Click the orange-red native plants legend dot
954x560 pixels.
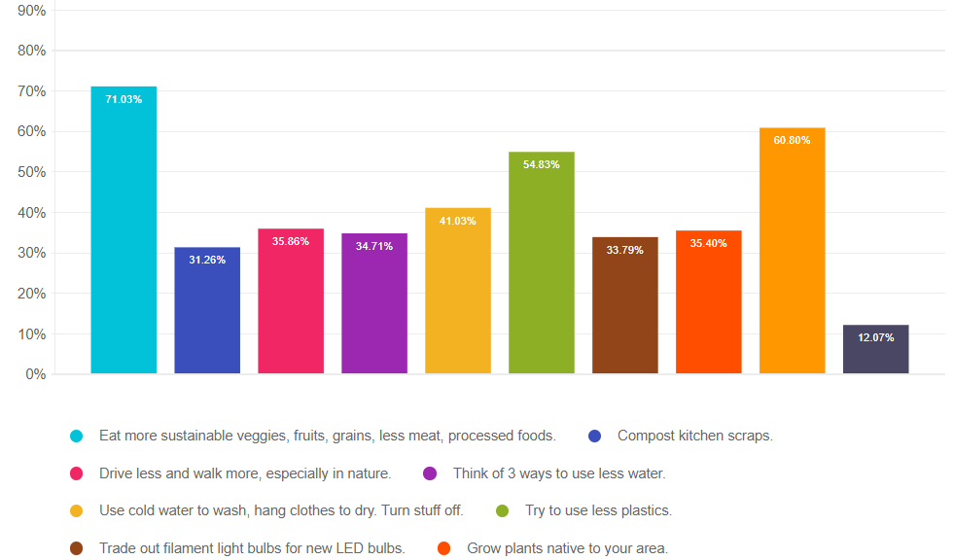coord(444,548)
